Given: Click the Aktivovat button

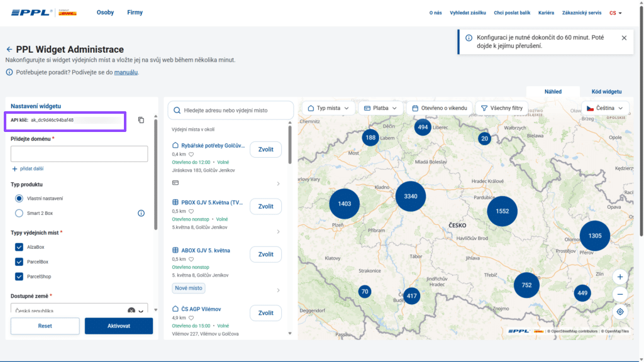Looking at the screenshot, I should [119, 326].
